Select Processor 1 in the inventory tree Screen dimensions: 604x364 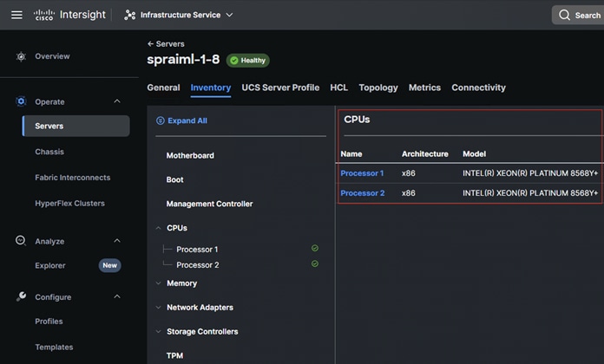coord(197,250)
